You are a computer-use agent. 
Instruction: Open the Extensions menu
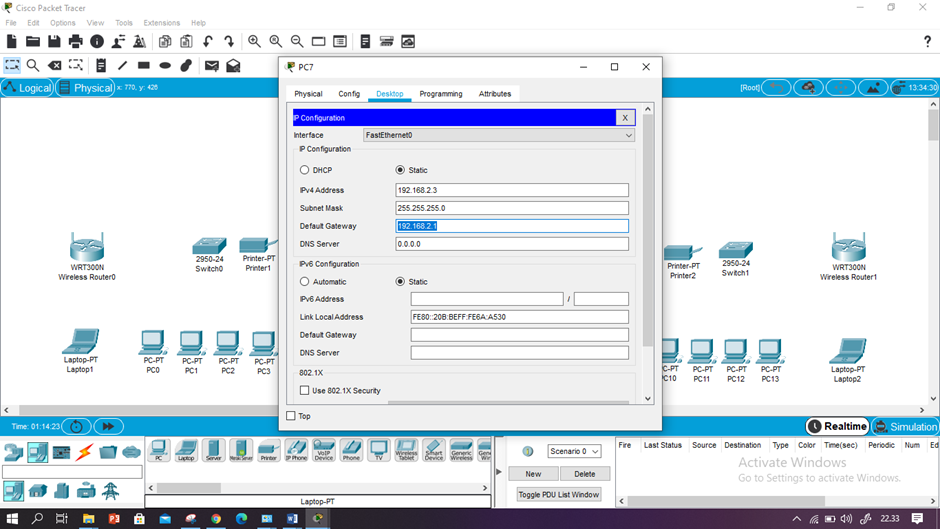tap(161, 23)
